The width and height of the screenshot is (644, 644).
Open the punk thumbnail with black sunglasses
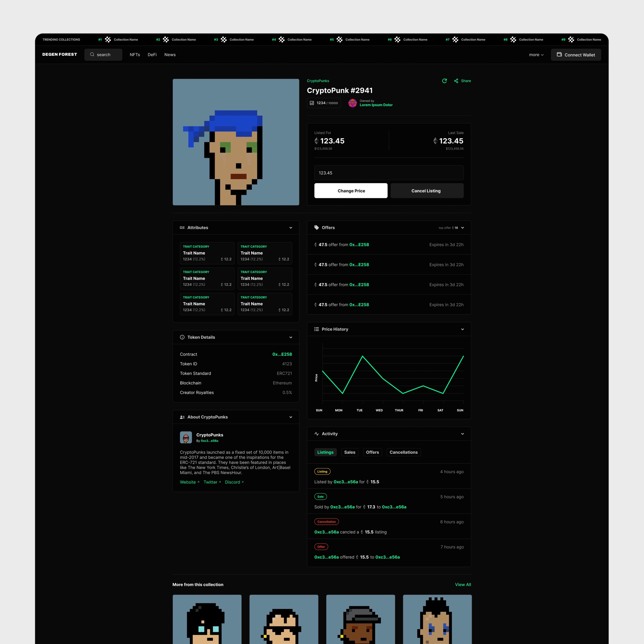coord(284,619)
